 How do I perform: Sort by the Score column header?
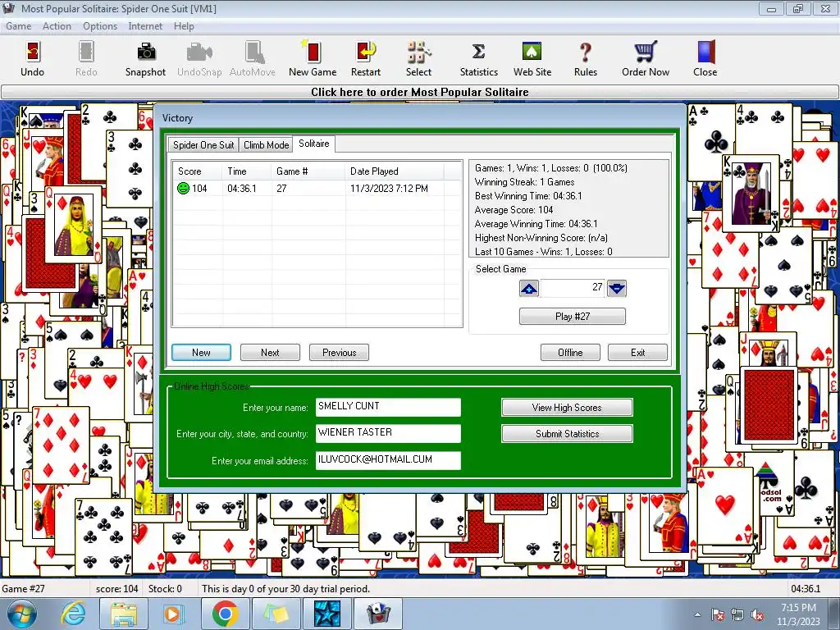197,171
